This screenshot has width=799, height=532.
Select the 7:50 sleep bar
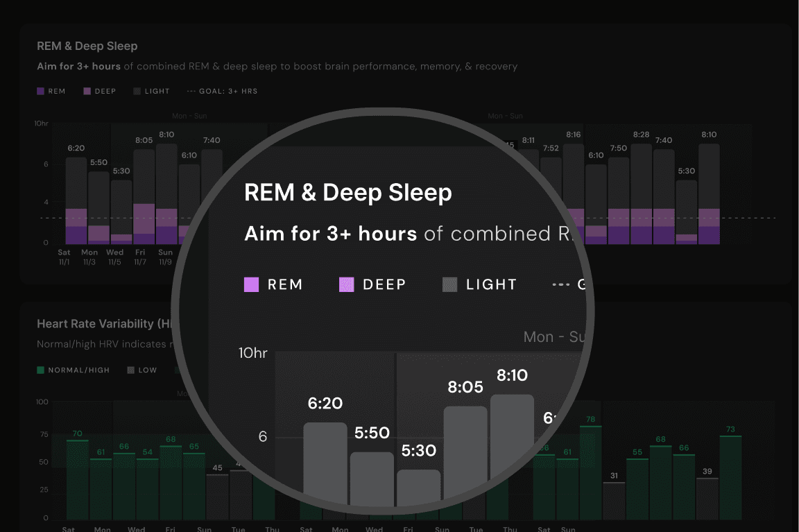click(x=619, y=200)
